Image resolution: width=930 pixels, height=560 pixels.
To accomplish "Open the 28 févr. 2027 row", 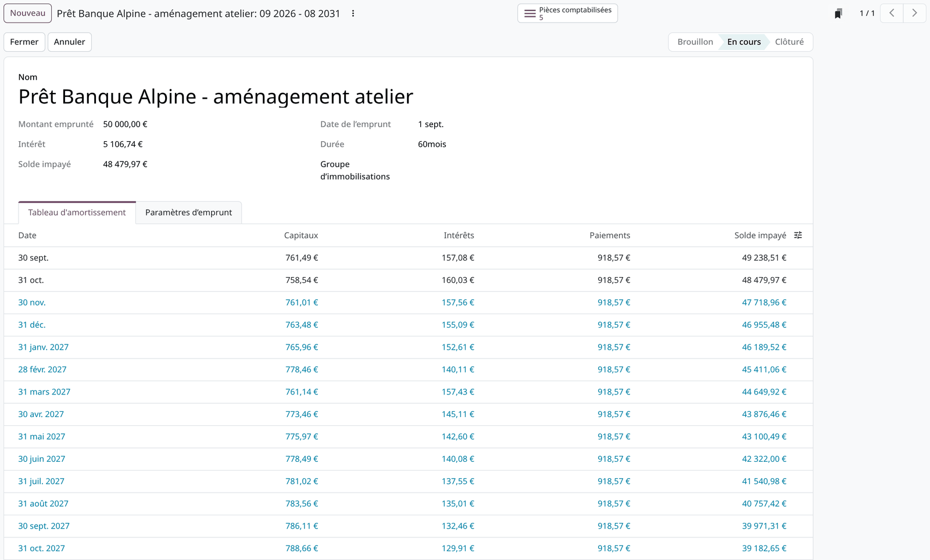I will [x=408, y=369].
